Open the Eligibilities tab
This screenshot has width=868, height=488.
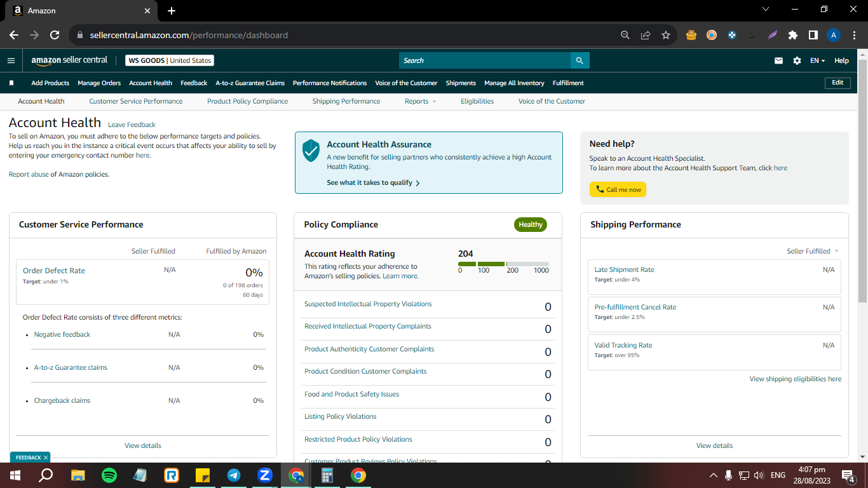pos(477,101)
